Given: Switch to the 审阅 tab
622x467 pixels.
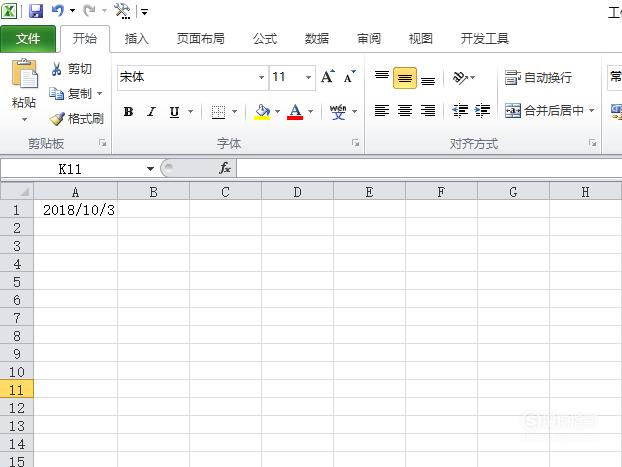Looking at the screenshot, I should click(x=369, y=39).
